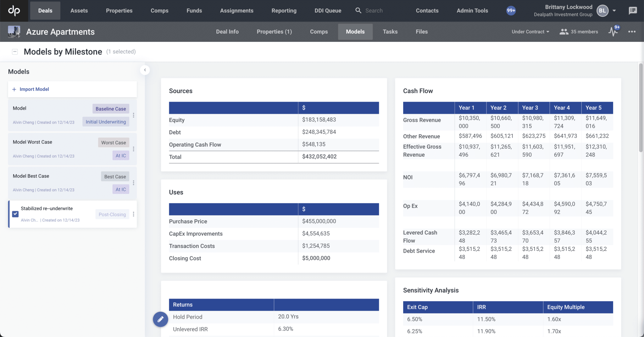Expand the profile dropdown next to avatar

click(x=614, y=10)
